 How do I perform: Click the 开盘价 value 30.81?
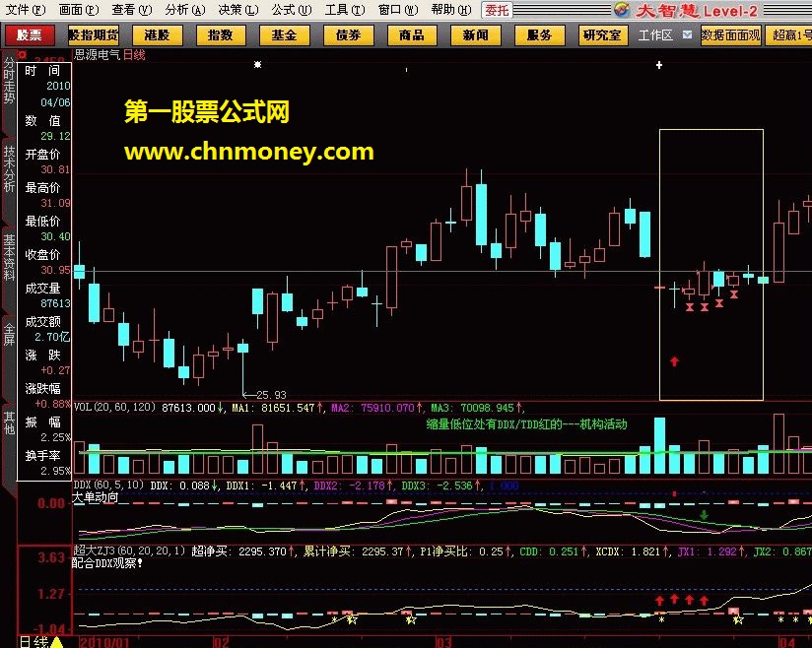pyautogui.click(x=55, y=169)
